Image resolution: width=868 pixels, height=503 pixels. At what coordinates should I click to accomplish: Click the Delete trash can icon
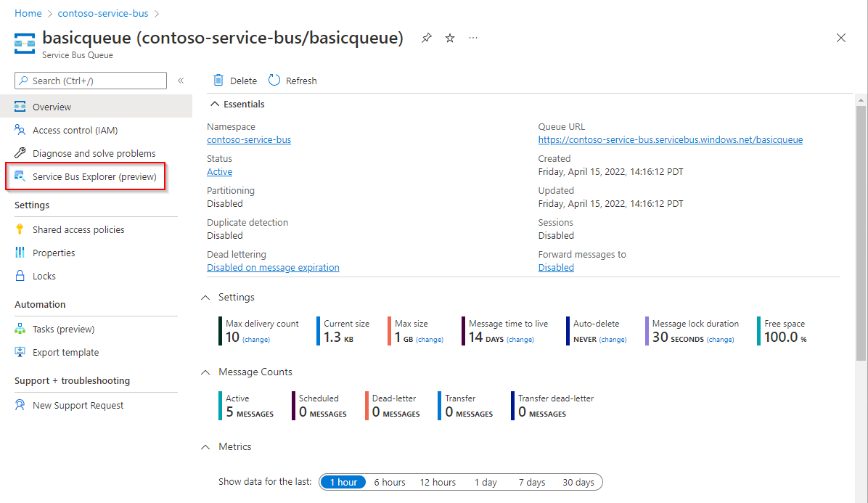(x=218, y=81)
